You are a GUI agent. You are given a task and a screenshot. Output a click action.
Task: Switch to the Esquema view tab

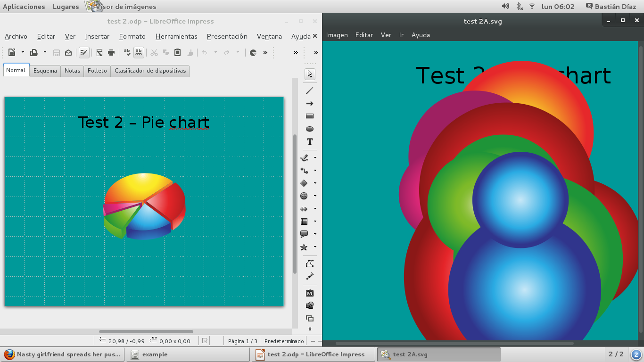[45, 71]
